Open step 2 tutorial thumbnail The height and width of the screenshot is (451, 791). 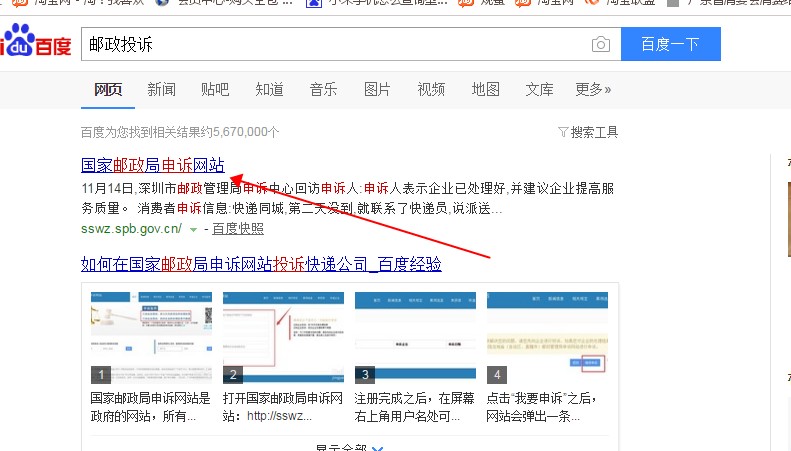click(x=284, y=337)
